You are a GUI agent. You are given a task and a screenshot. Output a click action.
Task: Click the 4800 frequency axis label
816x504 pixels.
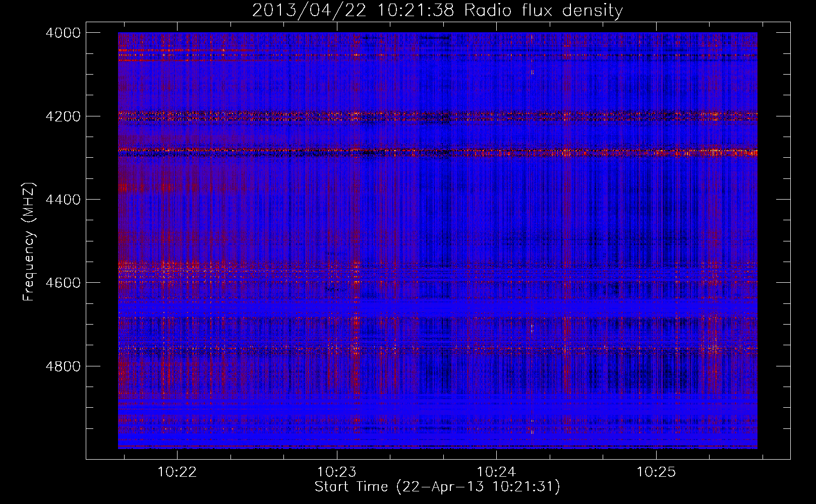point(63,366)
